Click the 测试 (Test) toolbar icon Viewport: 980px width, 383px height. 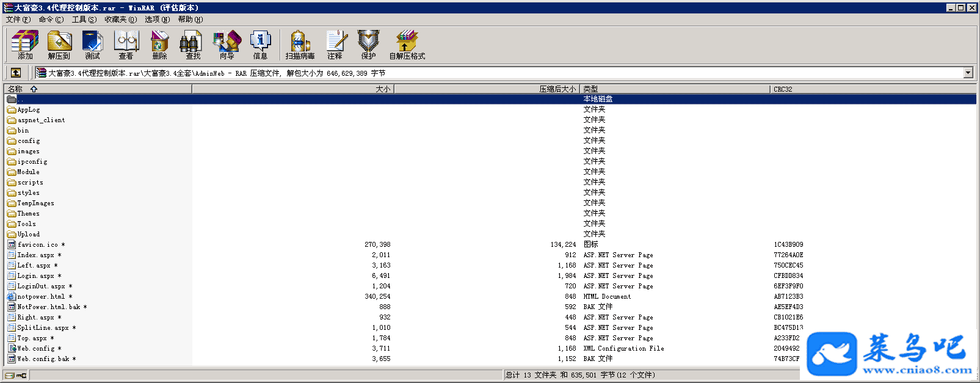coord(92,45)
